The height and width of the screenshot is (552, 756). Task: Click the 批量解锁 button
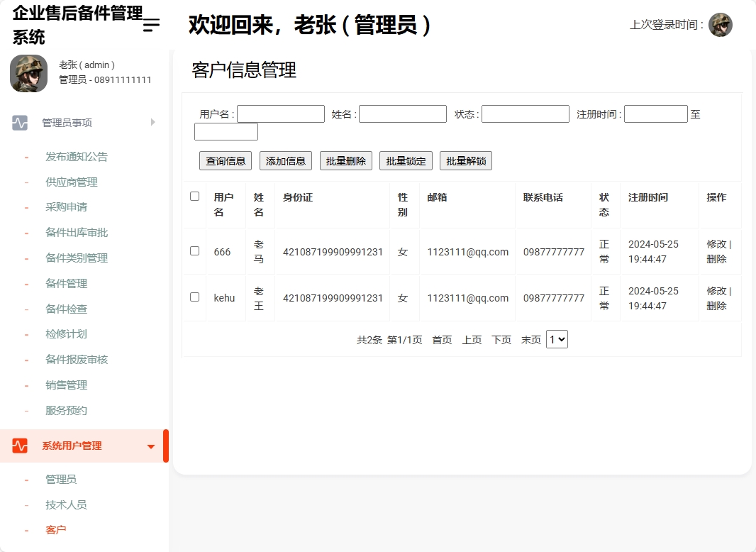click(466, 160)
